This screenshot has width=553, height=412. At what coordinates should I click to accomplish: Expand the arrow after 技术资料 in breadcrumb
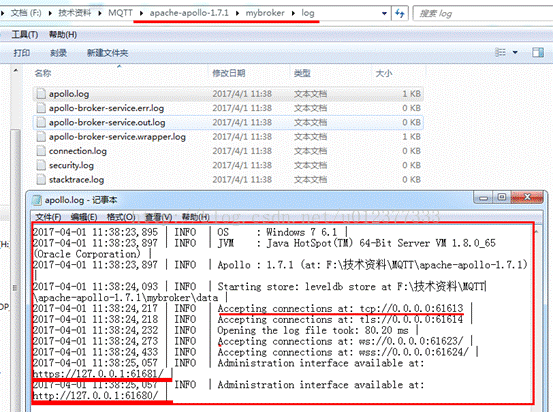click(100, 13)
